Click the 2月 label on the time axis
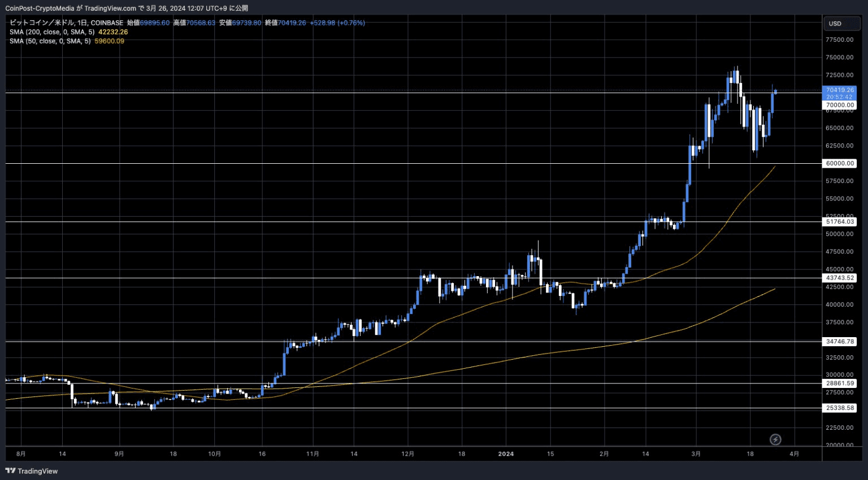 click(x=604, y=454)
